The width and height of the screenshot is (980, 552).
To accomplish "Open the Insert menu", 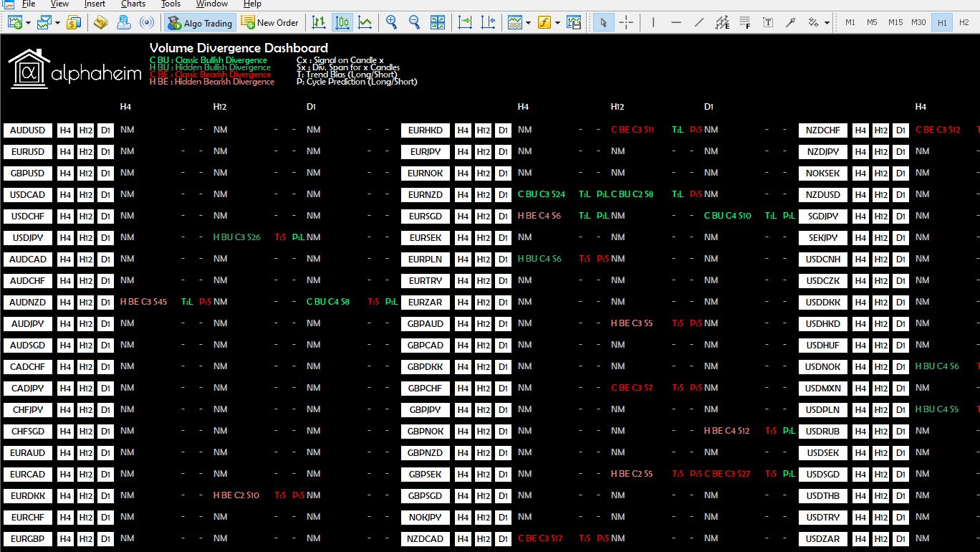I will (x=95, y=4).
